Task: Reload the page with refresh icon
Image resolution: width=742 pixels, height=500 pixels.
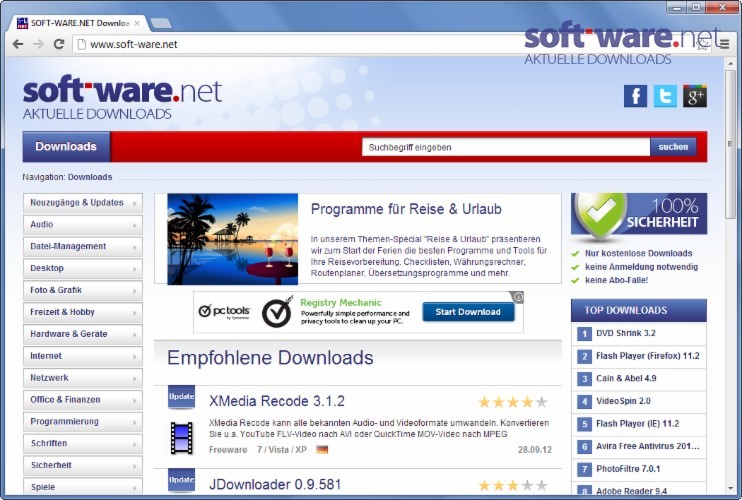Action: pyautogui.click(x=59, y=44)
